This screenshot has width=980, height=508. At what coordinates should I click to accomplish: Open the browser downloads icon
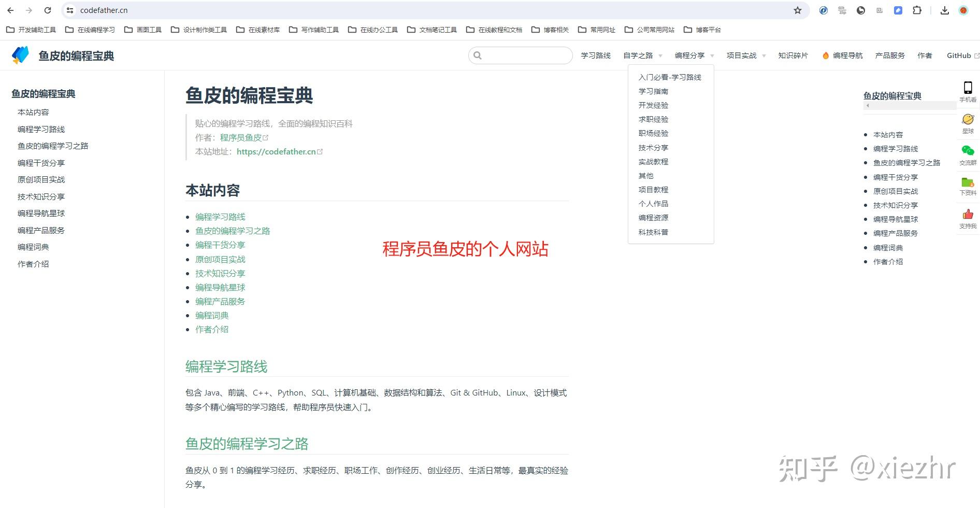click(x=945, y=10)
